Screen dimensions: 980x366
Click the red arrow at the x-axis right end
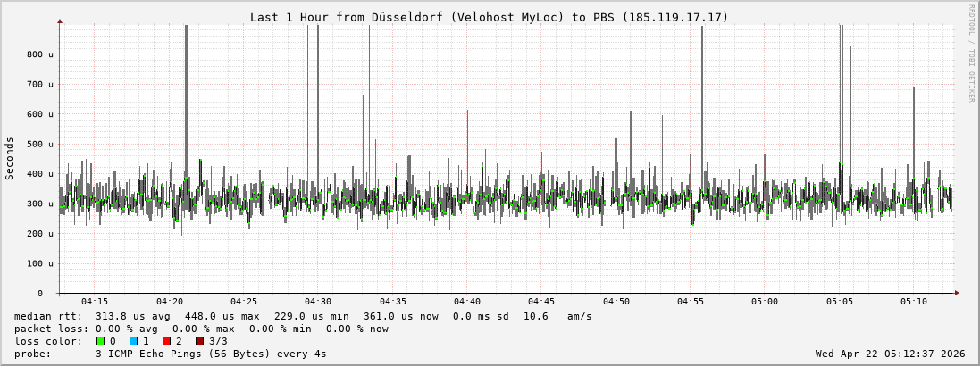(957, 293)
